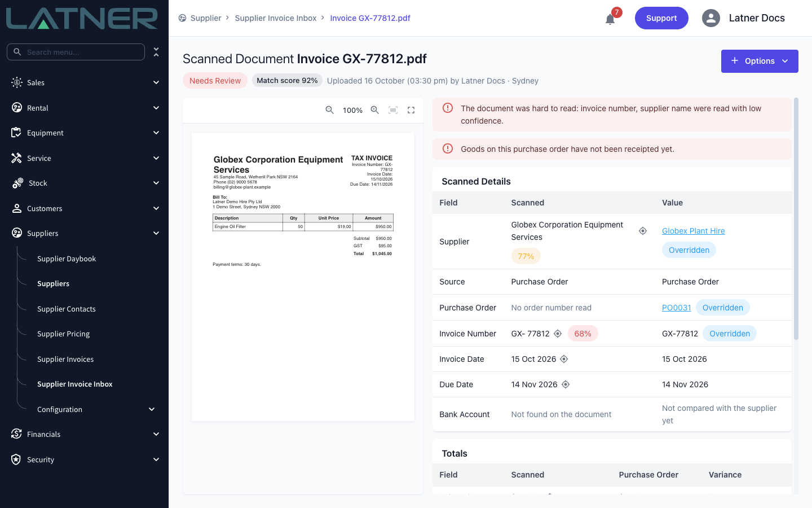Open Supplier Invoice Inbox menu item
Viewport: 812px width, 508px height.
[75, 384]
